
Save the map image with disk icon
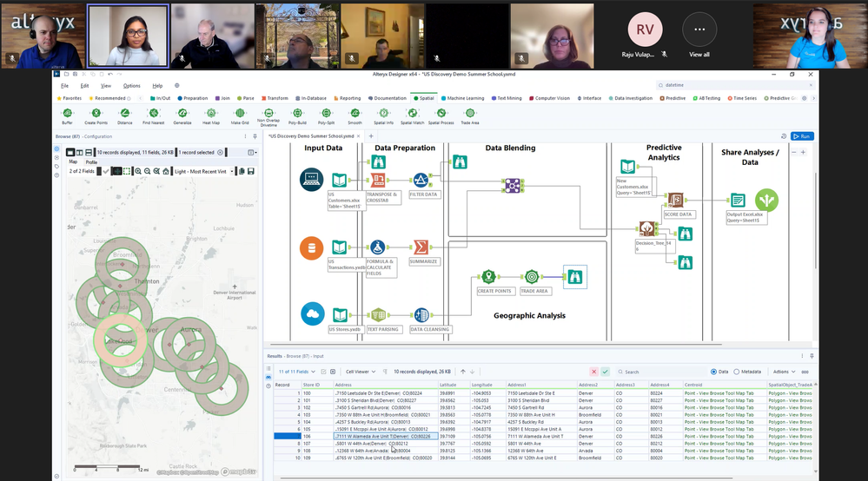(251, 171)
